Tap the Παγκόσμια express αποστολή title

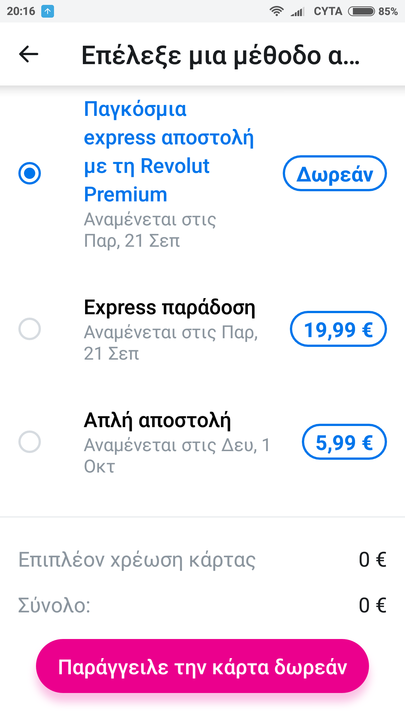pos(169,152)
